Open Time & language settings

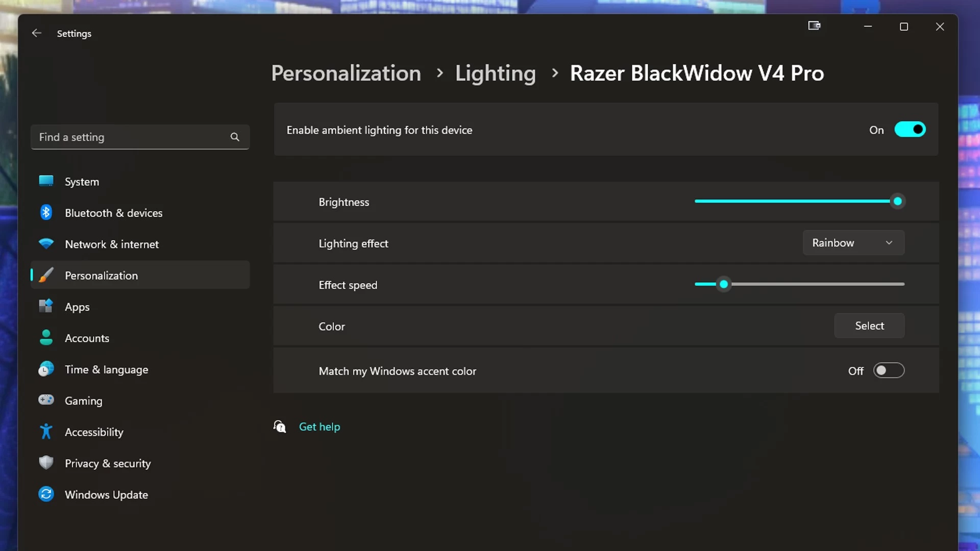[x=106, y=369]
